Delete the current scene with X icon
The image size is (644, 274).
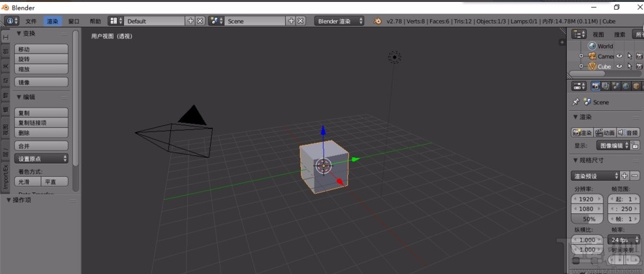click(301, 21)
